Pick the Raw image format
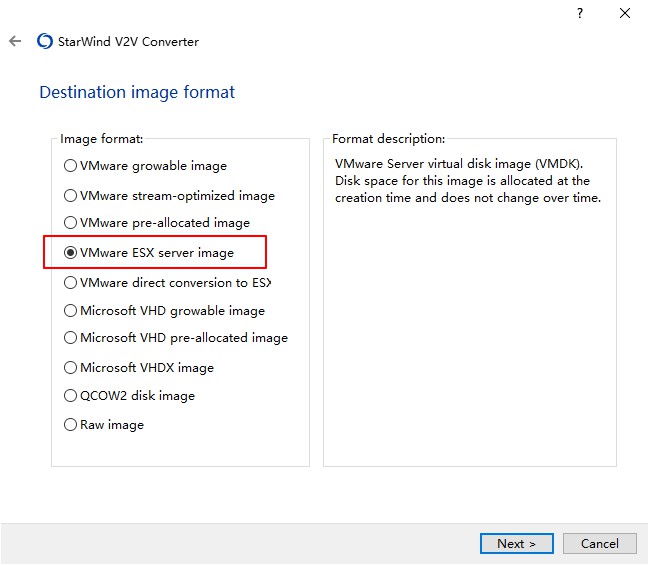649x565 pixels. point(71,425)
